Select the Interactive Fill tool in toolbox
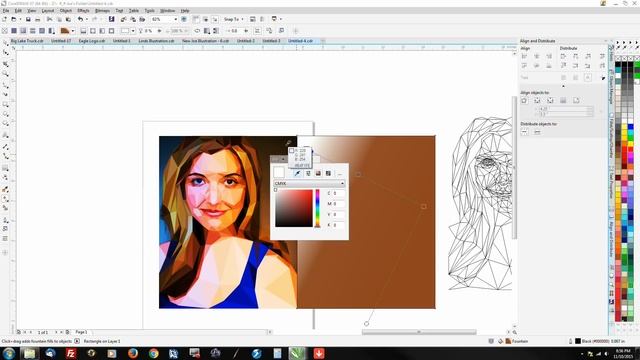640x360 pixels. 5,199
